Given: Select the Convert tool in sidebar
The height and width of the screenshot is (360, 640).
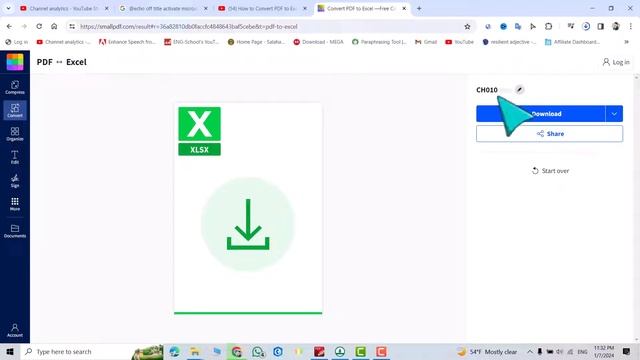Looking at the screenshot, I should coord(15,111).
